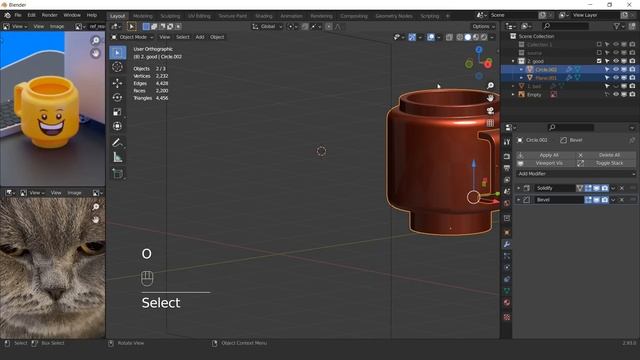This screenshot has width=640, height=360.
Task: Click the zoom icon in the mug reference image
Action: pyautogui.click(x=95, y=40)
